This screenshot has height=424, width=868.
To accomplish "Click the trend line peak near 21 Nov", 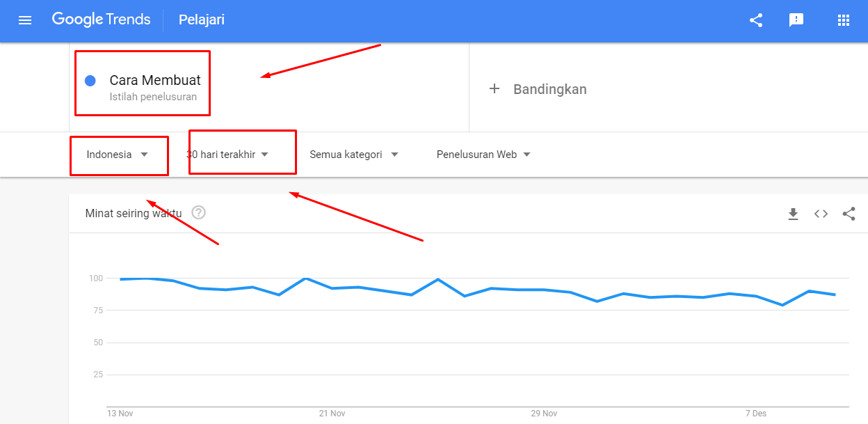I will click(305, 278).
